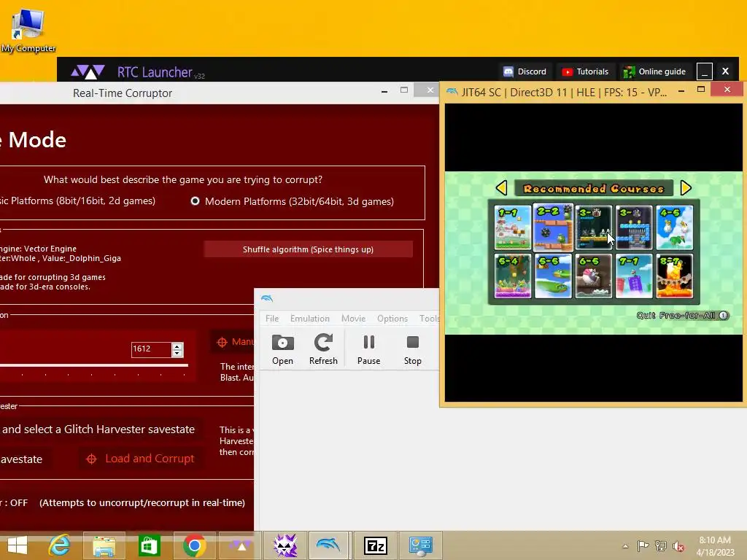The image size is (747, 560).
Task: Click Shuffle algorithm (Spice things up) button
Action: 309,249
